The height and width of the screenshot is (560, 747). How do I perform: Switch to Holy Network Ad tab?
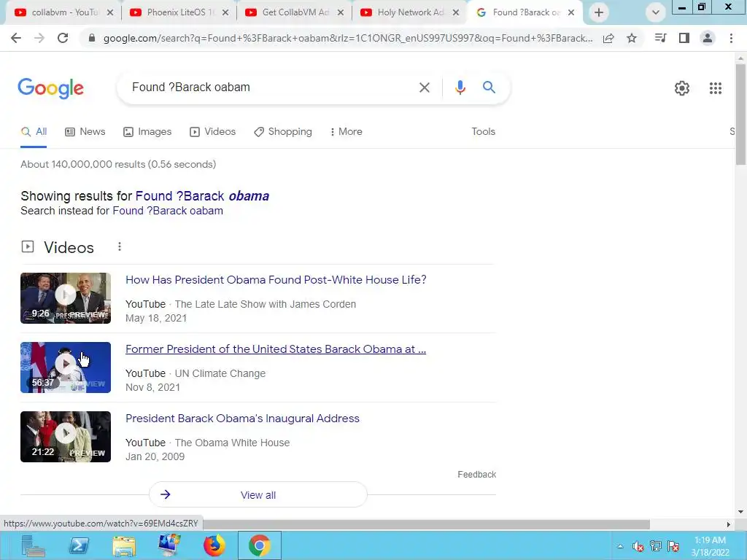pyautogui.click(x=410, y=12)
